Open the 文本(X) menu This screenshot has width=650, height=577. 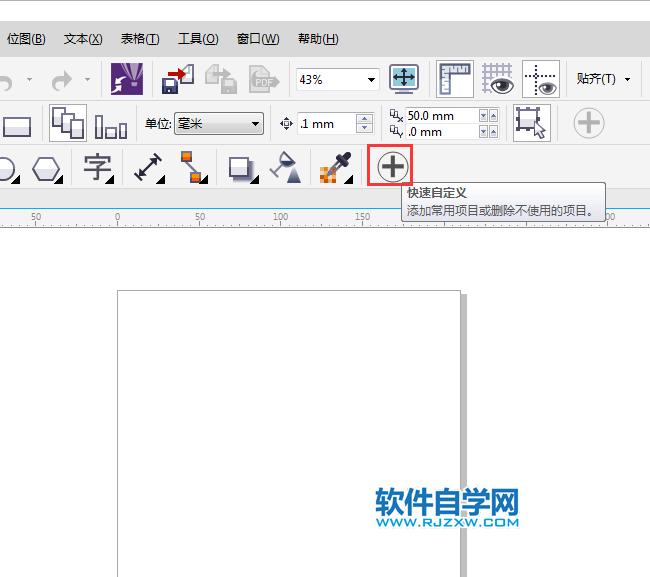[83, 39]
